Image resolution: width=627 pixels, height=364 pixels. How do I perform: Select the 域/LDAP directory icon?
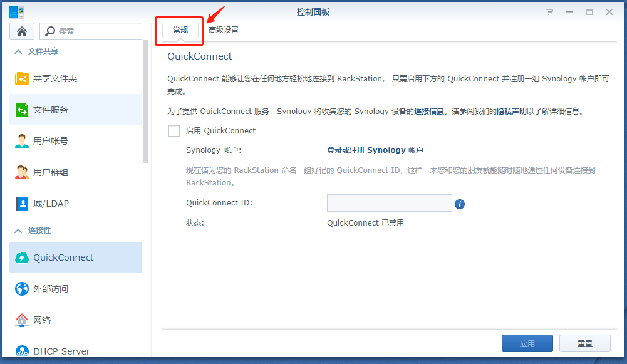coord(22,204)
